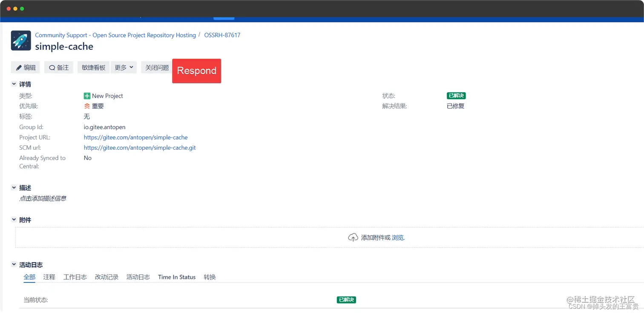Viewport: 644px width, 313px height.
Task: Collapse the 详情 details section
Action: [x=14, y=84]
